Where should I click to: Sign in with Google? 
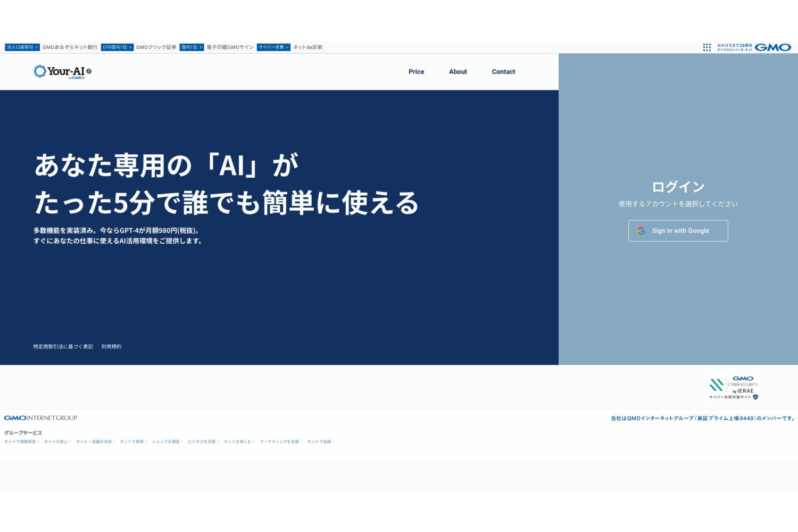(678, 231)
